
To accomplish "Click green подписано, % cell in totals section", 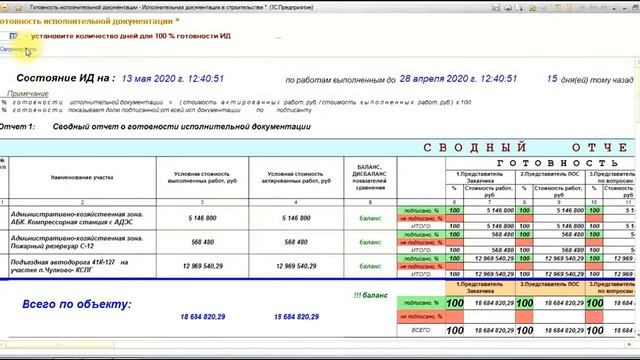I will pos(421,303).
